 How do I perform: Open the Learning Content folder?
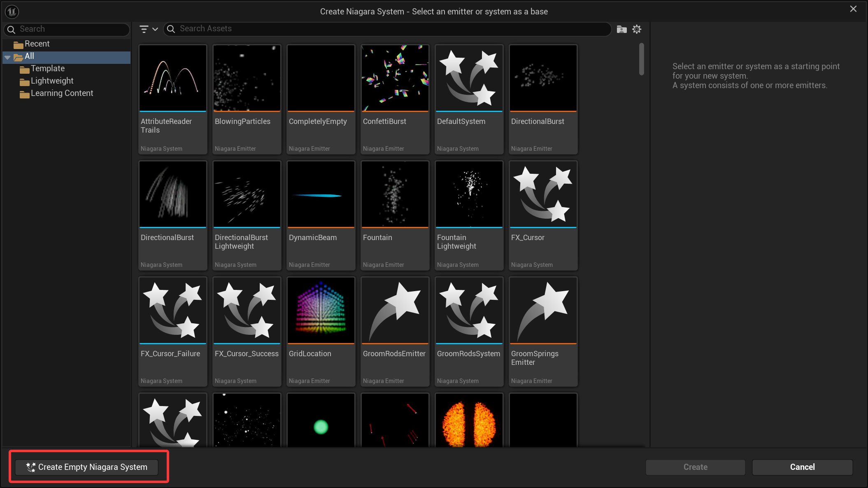click(62, 93)
